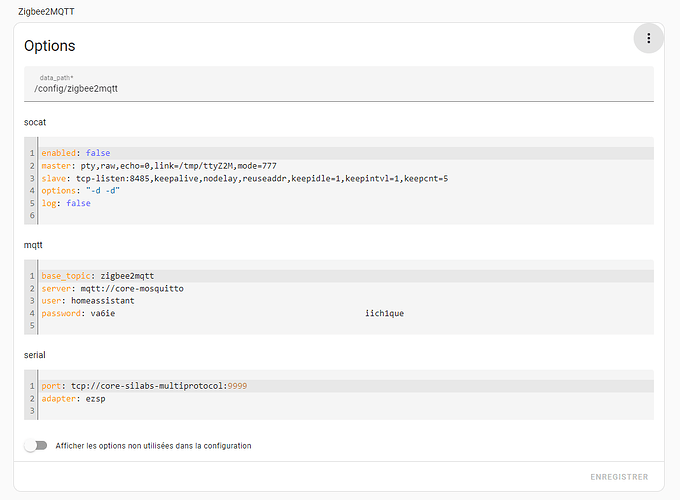The image size is (680, 500).
Task: Click the socat 'master: pty,raw,echo=0' line
Action: 347,166
